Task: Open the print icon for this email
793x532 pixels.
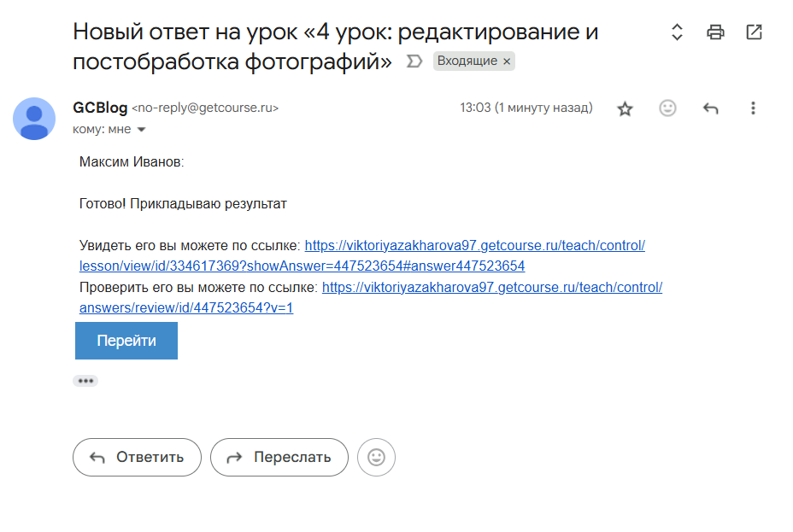Action: click(x=715, y=32)
